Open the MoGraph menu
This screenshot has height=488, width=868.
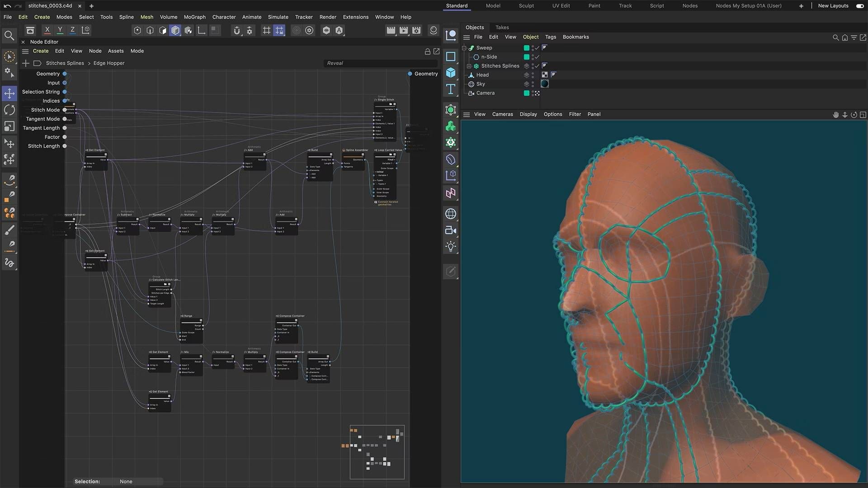[194, 17]
